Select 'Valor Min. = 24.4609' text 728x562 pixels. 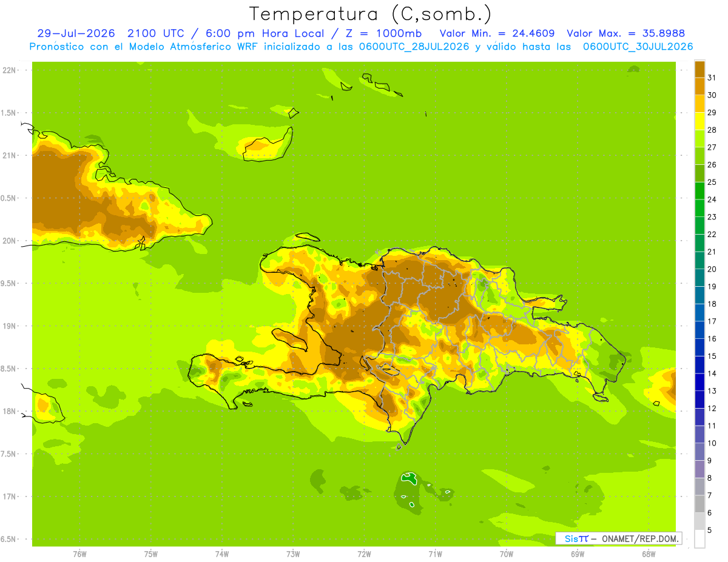point(497,33)
